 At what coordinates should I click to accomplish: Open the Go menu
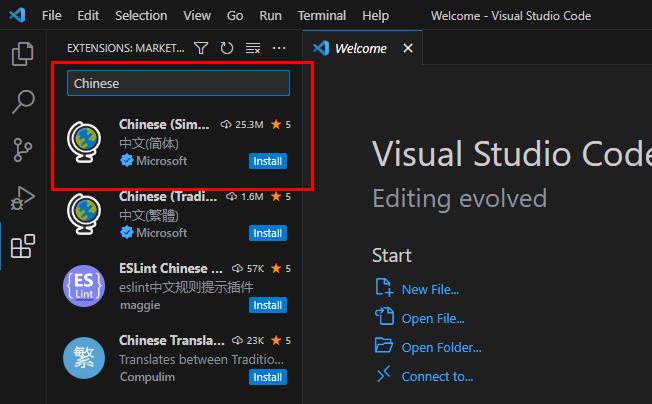pos(235,16)
